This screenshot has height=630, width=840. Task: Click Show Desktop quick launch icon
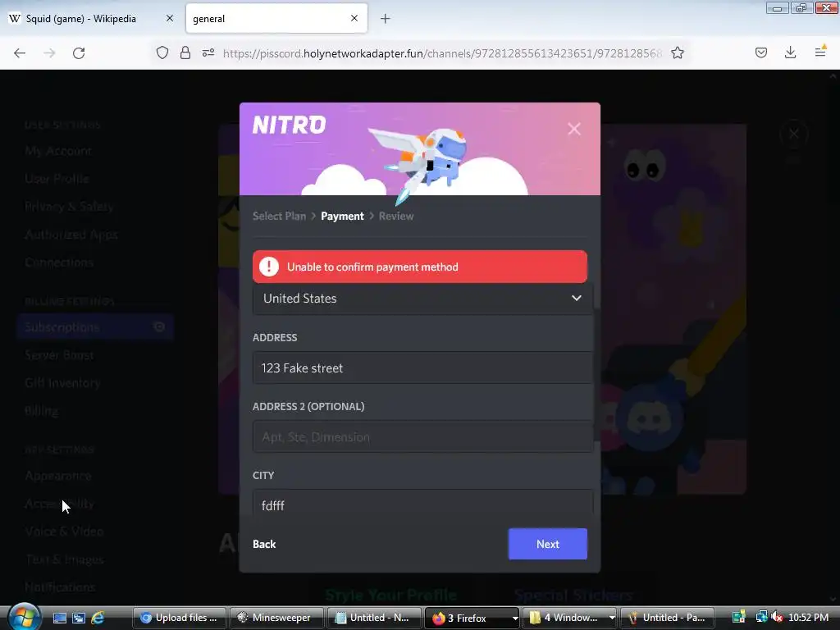[x=59, y=618]
